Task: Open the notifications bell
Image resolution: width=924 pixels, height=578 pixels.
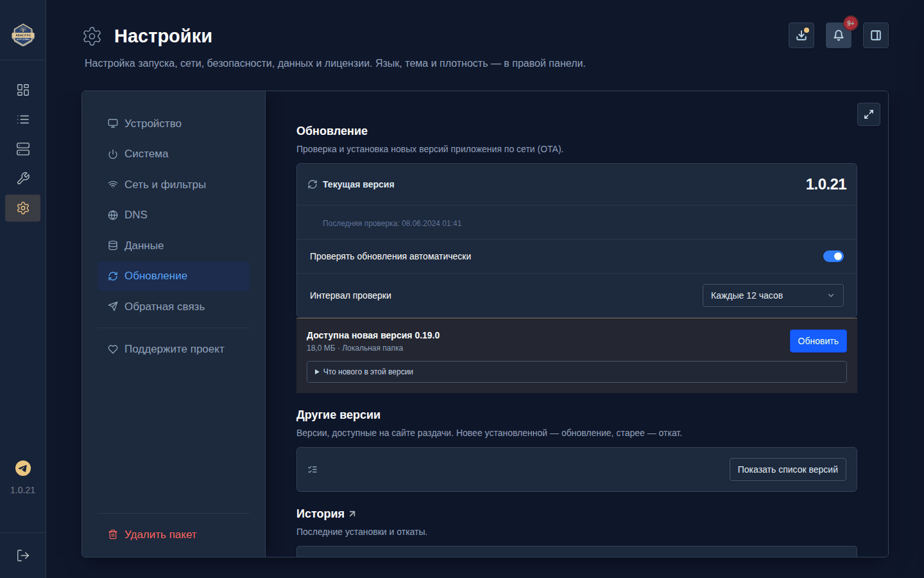Action: coord(839,35)
